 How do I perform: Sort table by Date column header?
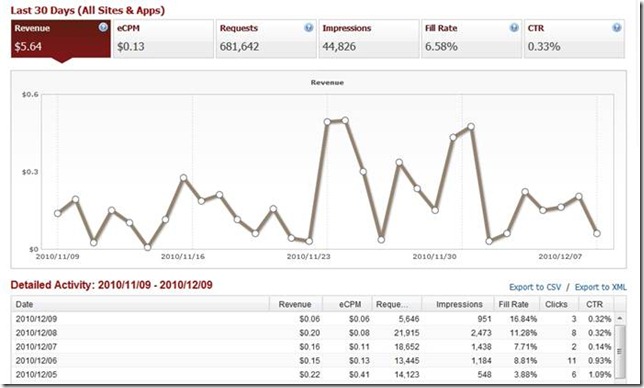coord(140,304)
